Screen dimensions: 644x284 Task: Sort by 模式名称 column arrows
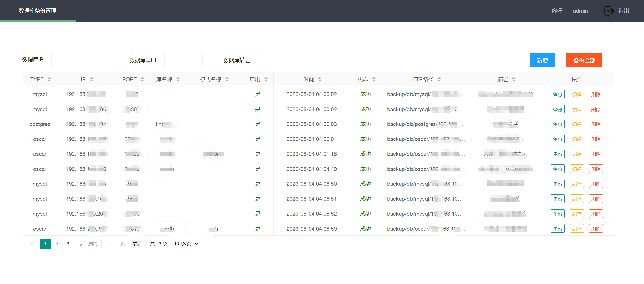coord(227,79)
